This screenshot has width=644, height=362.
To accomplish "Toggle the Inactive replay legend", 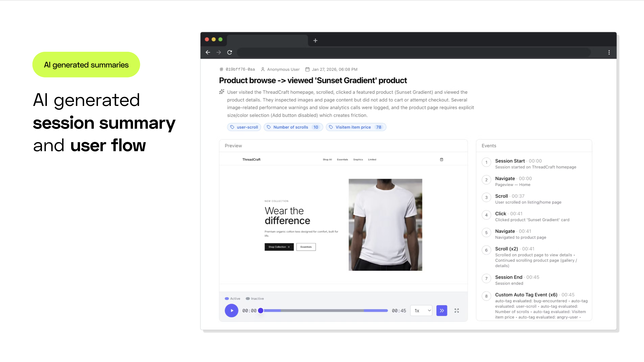I will (x=255, y=298).
